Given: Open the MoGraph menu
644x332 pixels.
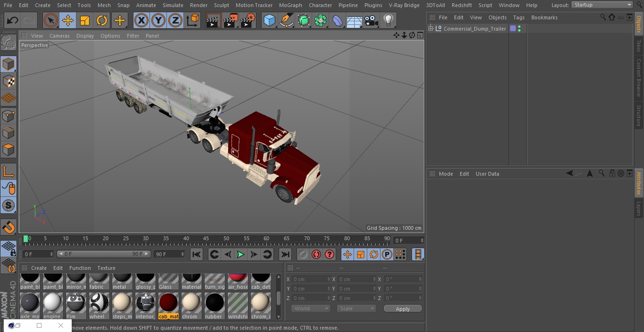Looking at the screenshot, I should point(290,5).
